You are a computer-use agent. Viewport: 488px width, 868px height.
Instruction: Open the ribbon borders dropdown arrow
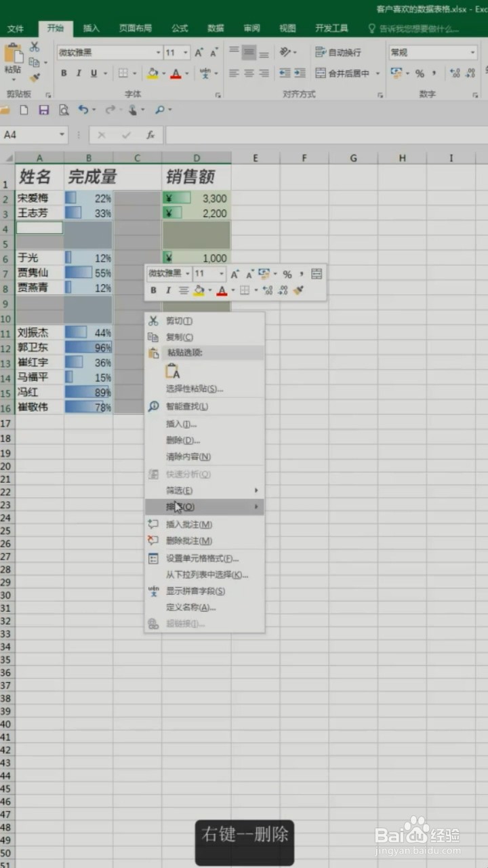[134, 73]
